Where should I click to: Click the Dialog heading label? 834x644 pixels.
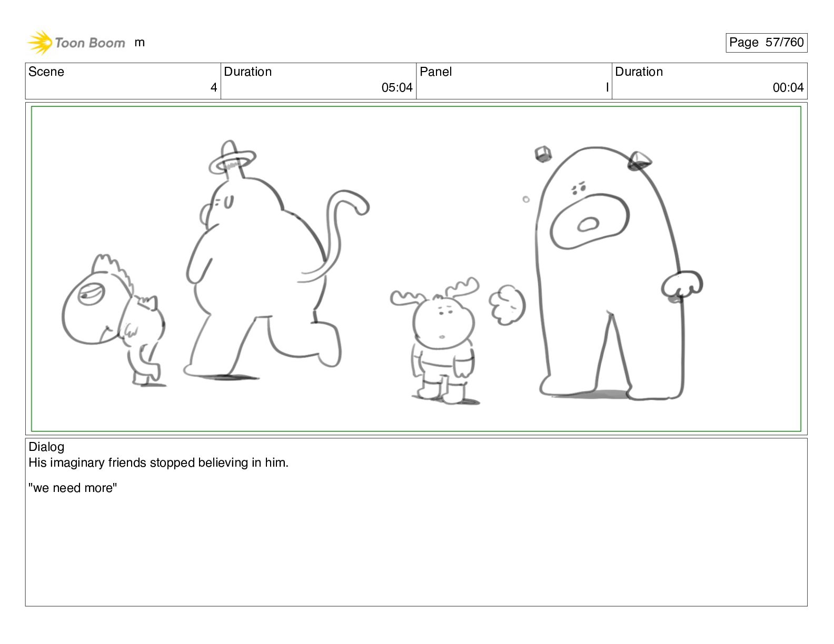pos(46,447)
